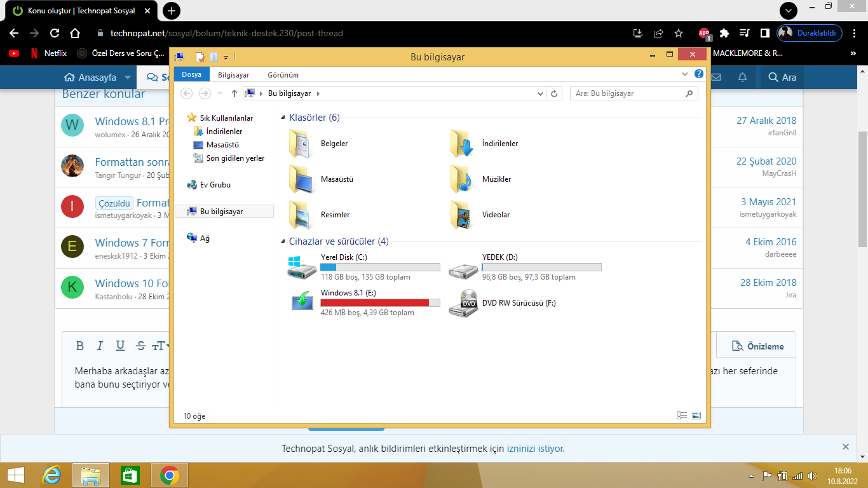This screenshot has height=488, width=868.
Task: Open Internet Explorer from the taskbar
Action: tap(51, 475)
